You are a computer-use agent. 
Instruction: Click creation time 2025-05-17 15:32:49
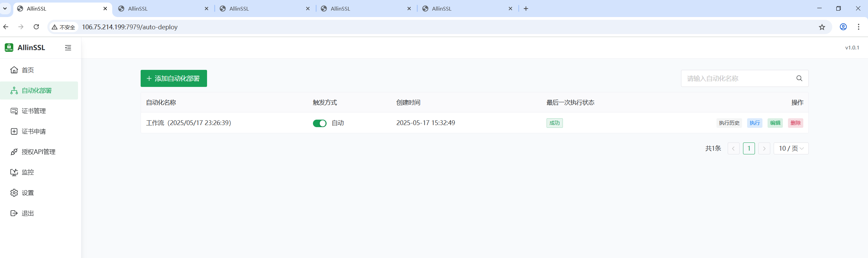click(426, 123)
